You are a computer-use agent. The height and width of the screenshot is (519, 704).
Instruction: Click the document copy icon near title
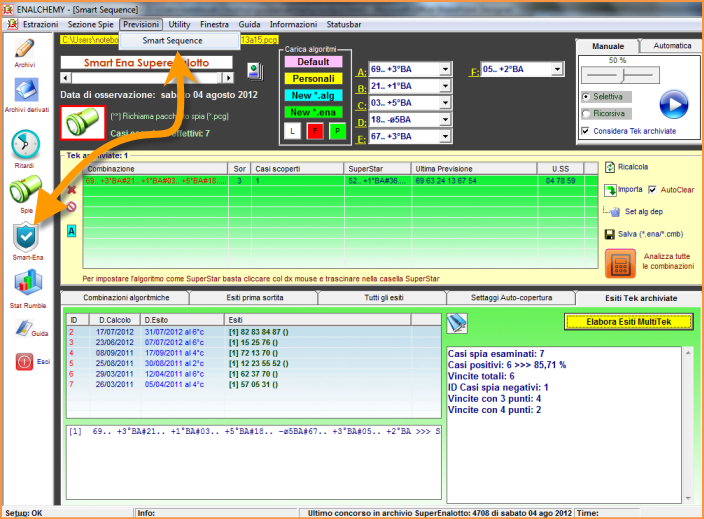click(x=255, y=71)
